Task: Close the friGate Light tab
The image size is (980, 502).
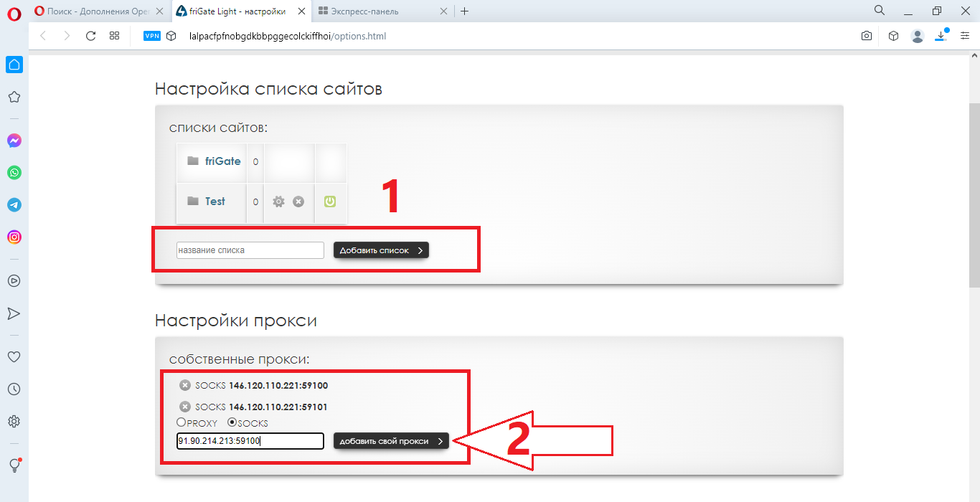Action: [302, 11]
